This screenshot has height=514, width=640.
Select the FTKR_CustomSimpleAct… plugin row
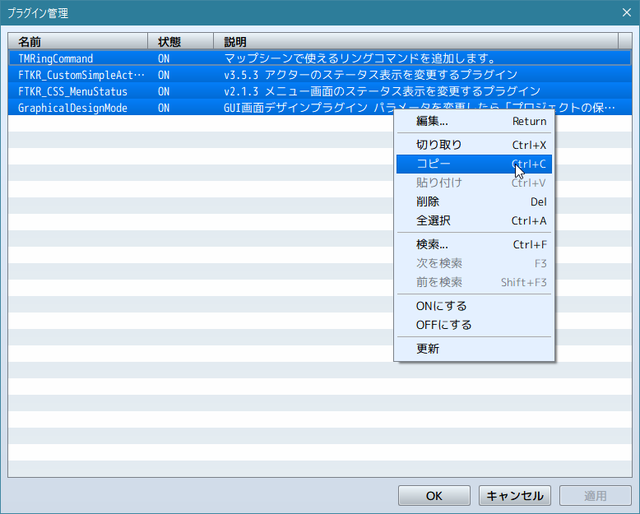click(320, 75)
